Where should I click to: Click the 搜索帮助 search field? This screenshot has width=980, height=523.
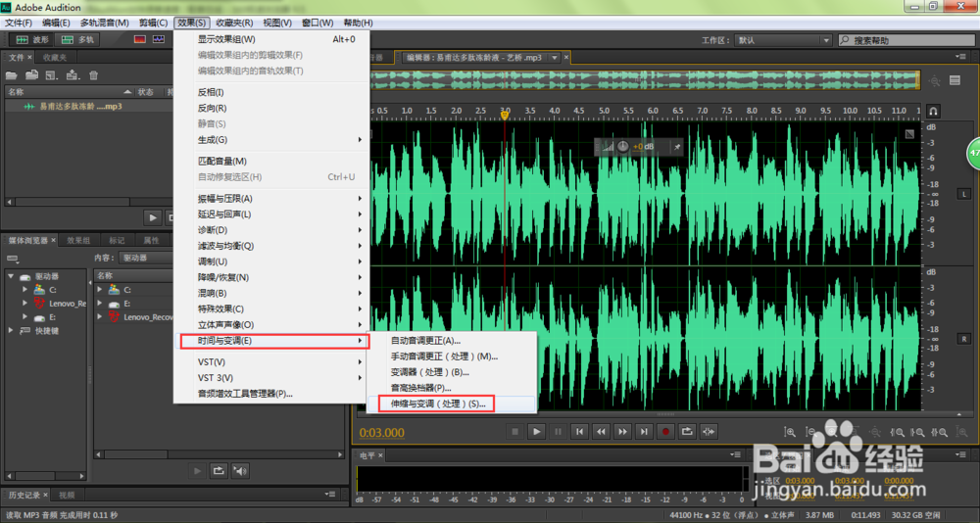pyautogui.click(x=905, y=40)
